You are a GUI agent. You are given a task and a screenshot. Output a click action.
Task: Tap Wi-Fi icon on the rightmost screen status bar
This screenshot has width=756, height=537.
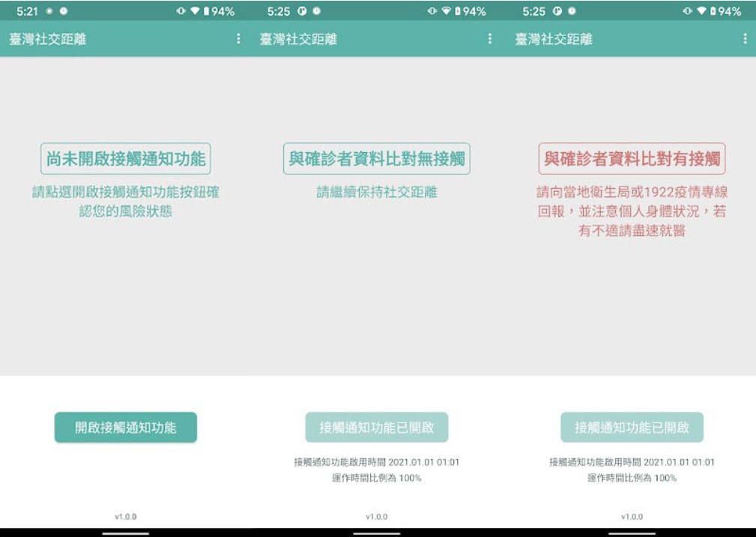[702, 12]
